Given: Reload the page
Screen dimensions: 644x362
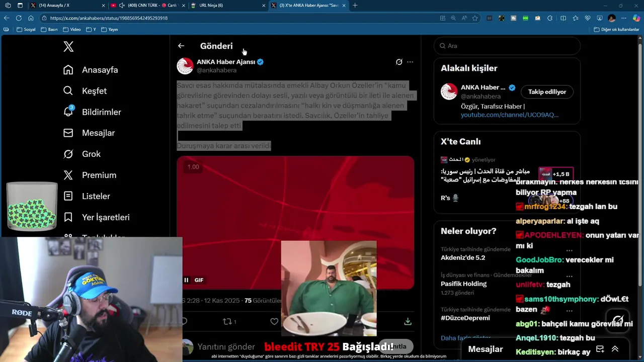Looking at the screenshot, I should point(19,18).
